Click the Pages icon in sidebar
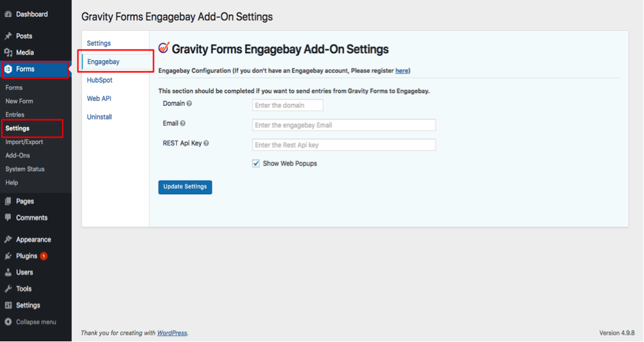The width and height of the screenshot is (644, 342). tap(8, 201)
